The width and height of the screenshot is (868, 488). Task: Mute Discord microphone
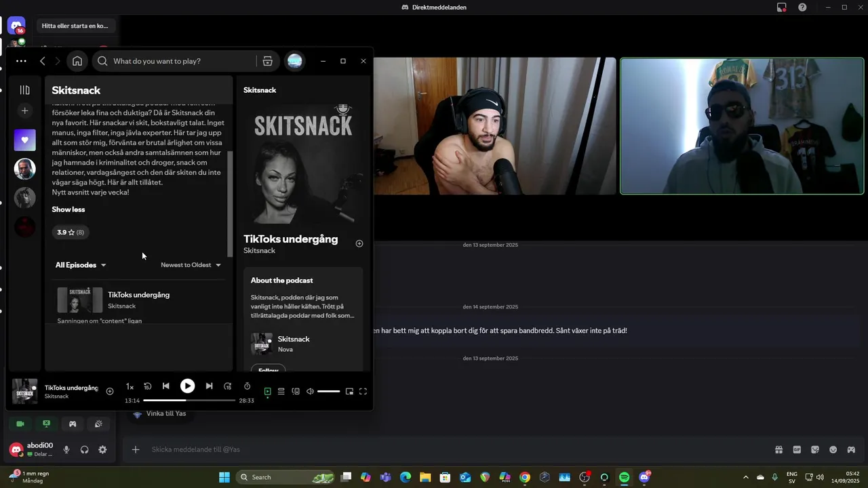[66, 449]
